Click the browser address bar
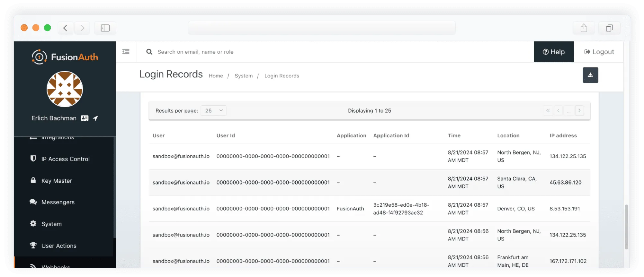The image size is (644, 277). click(x=322, y=28)
